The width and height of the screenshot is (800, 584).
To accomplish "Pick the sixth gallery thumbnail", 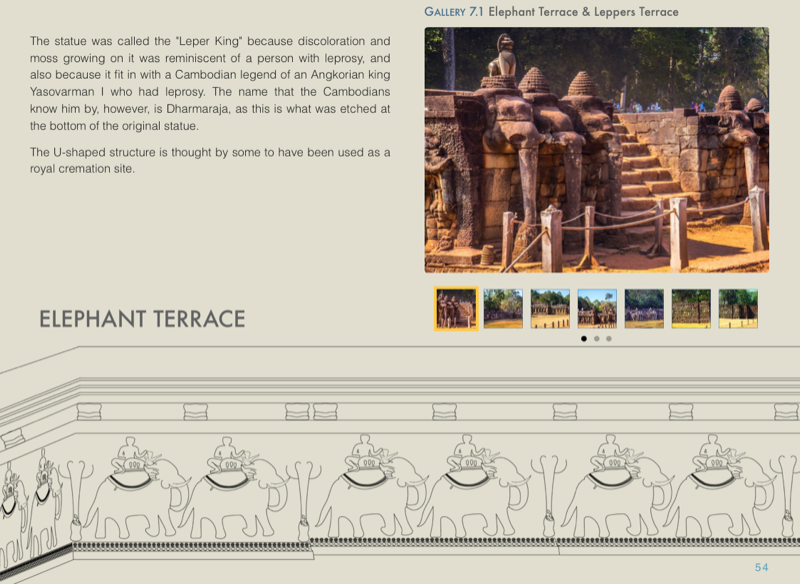I will (691, 309).
